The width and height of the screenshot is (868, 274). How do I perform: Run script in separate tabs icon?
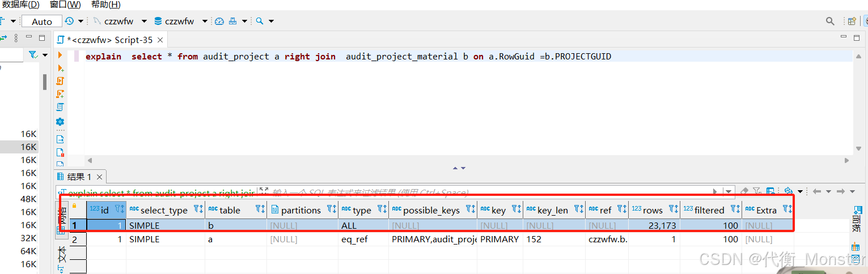coord(60,94)
